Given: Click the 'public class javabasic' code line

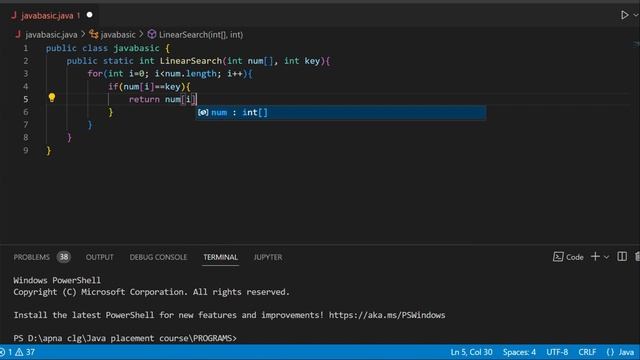Looking at the screenshot, I should (x=108, y=48).
